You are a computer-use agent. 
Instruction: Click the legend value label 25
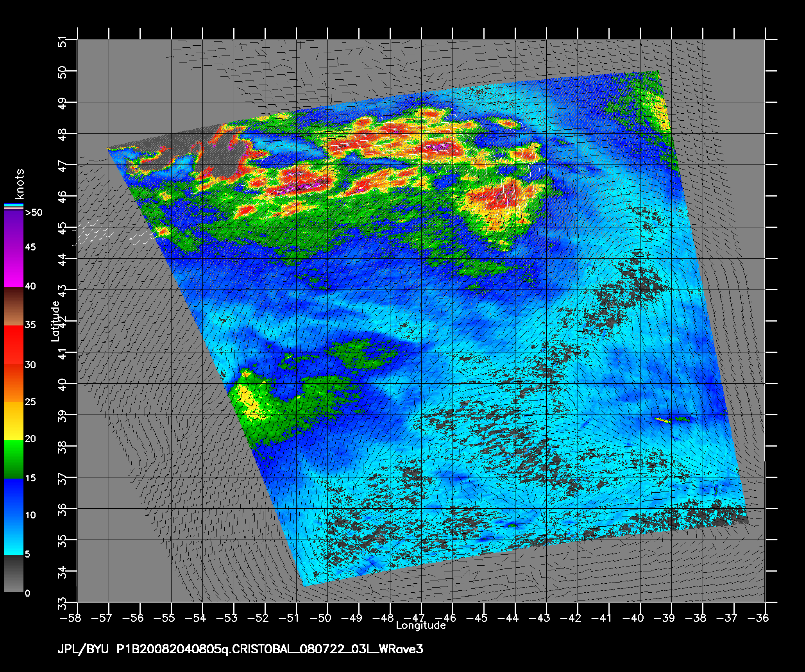30,402
